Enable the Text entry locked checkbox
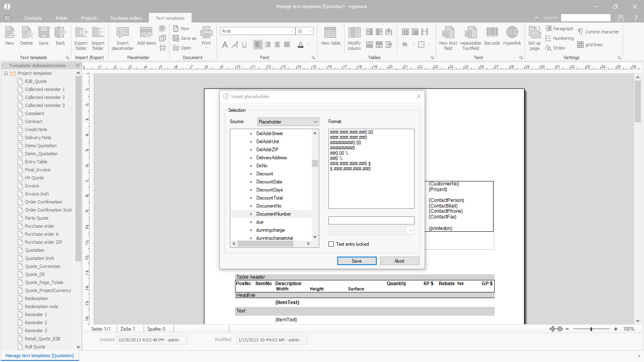The width and height of the screenshot is (644, 362). (331, 244)
